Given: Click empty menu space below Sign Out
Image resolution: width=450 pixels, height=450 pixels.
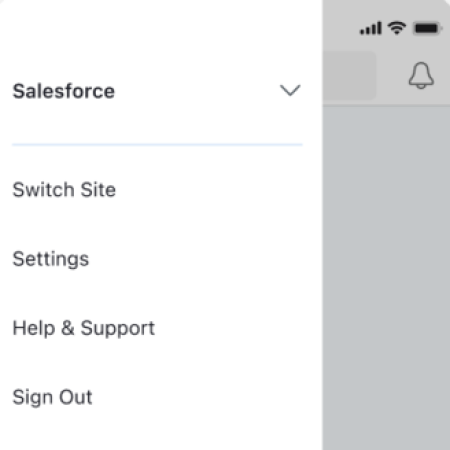Looking at the screenshot, I should [x=160, y=432].
